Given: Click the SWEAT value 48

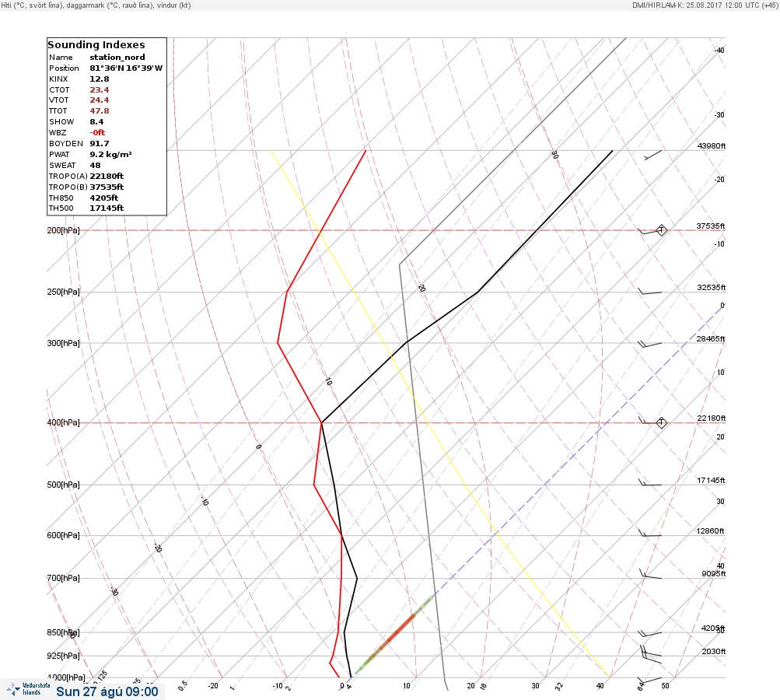Looking at the screenshot, I should coord(95,165).
